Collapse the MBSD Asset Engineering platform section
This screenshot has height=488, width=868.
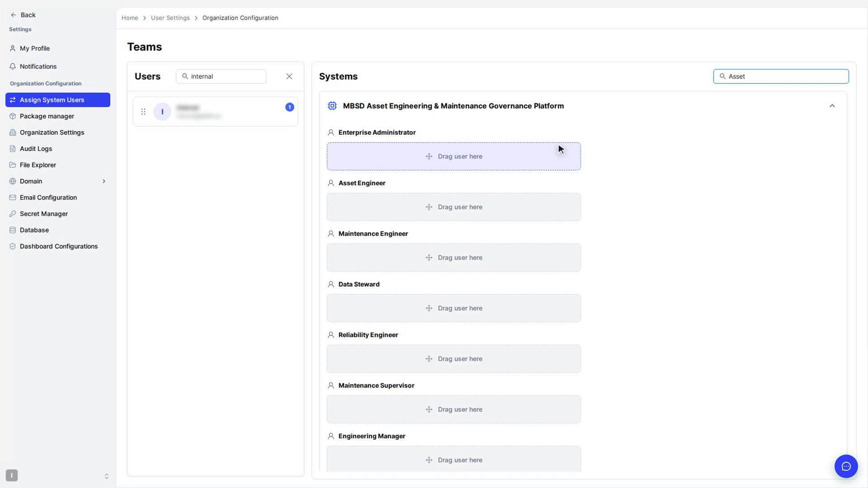tap(832, 106)
